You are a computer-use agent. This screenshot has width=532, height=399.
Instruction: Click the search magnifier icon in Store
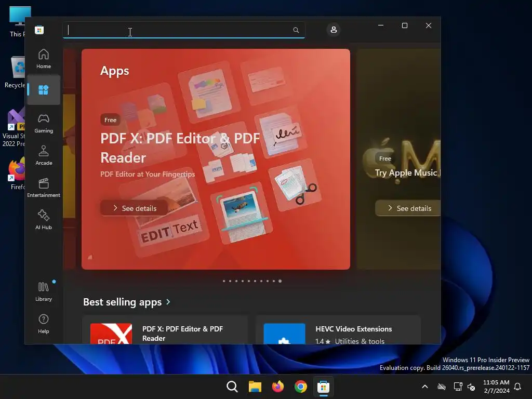tap(296, 30)
